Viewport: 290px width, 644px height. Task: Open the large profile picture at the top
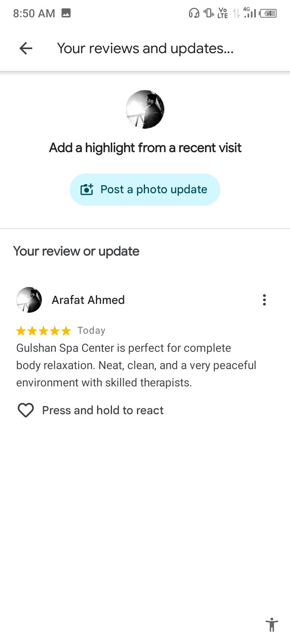coord(145,109)
